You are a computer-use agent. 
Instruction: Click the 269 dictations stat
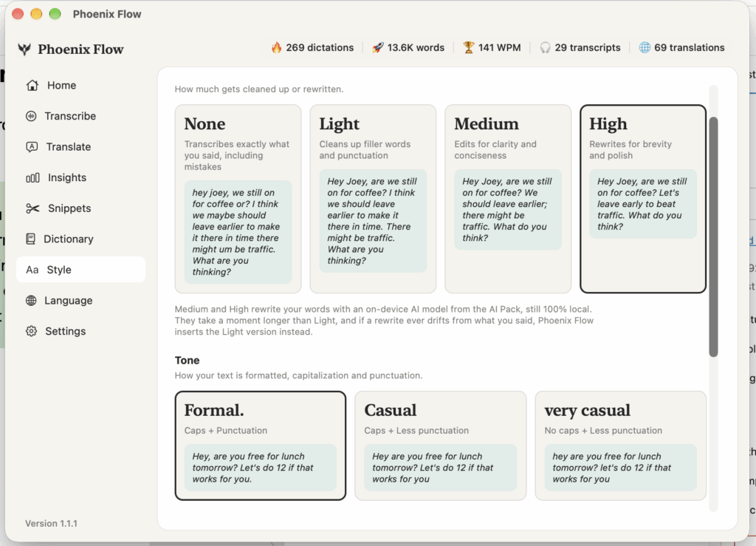pyautogui.click(x=312, y=47)
